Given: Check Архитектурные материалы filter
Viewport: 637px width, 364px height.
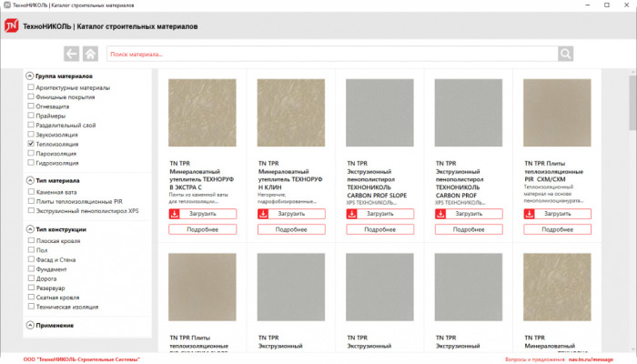Looking at the screenshot, I should pyautogui.click(x=31, y=87).
